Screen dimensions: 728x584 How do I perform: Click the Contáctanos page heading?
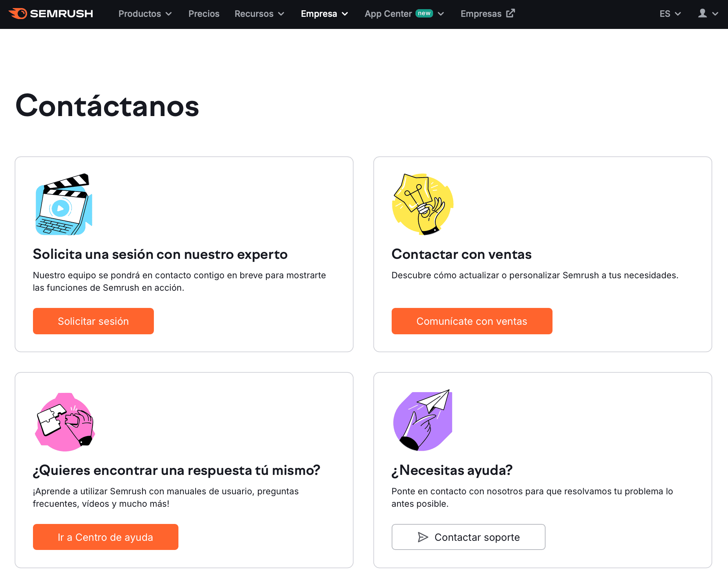click(x=107, y=106)
